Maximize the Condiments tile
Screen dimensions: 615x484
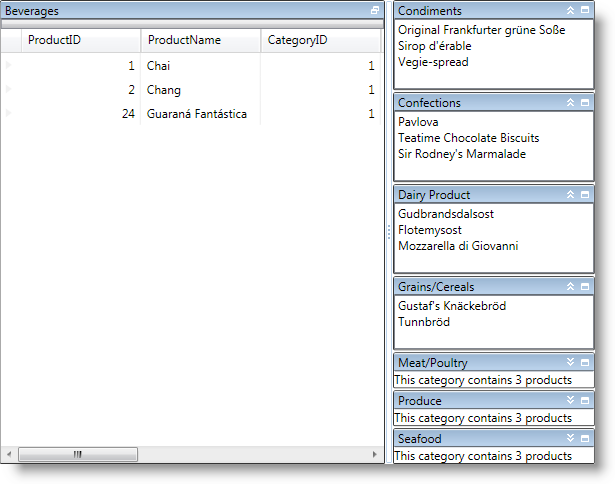[x=585, y=10]
